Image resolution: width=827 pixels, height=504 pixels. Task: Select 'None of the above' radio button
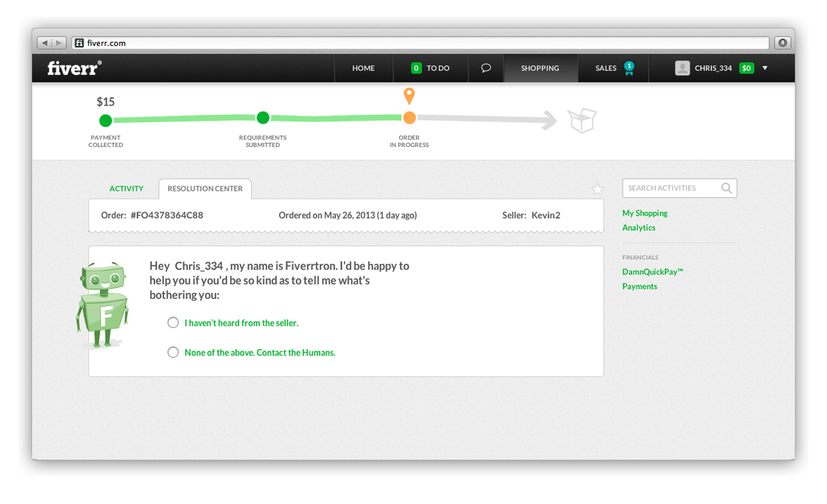pyautogui.click(x=173, y=352)
